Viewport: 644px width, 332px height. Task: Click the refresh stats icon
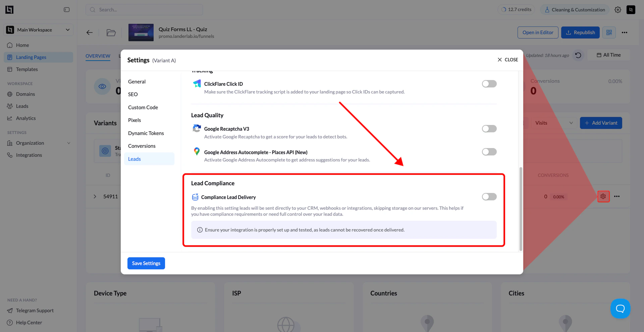(578, 55)
